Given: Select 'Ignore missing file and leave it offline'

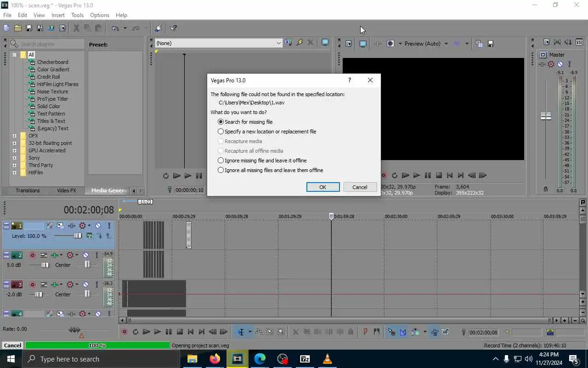Looking at the screenshot, I should (x=262, y=161).
